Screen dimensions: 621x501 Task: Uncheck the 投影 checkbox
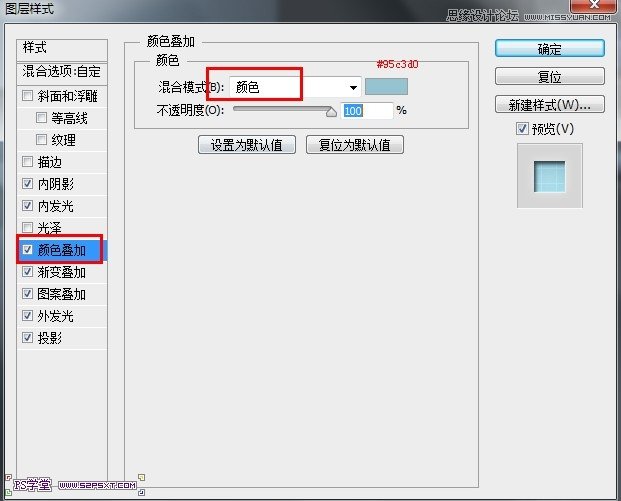click(27, 337)
